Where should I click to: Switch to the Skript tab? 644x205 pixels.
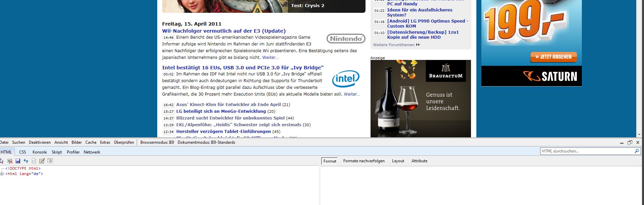point(57,152)
